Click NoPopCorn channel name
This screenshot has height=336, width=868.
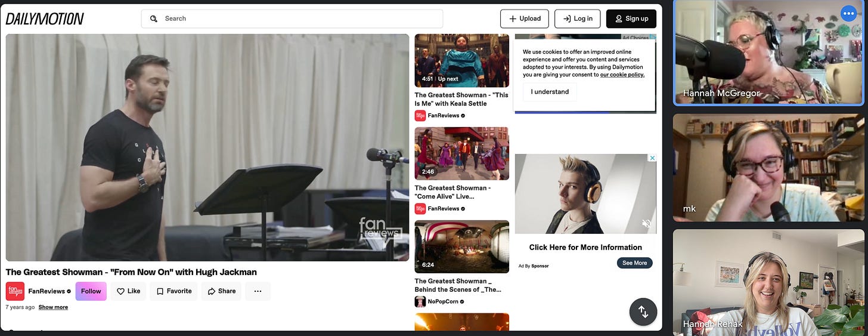point(443,302)
